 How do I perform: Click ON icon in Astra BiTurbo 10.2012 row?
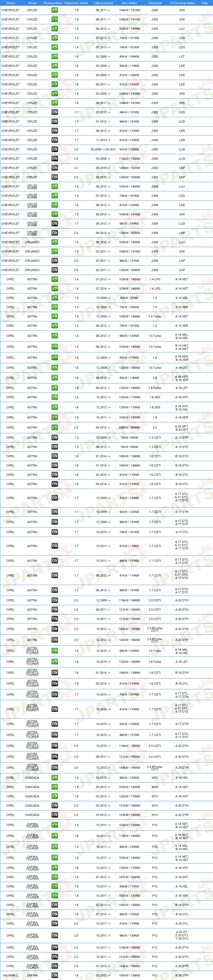click(55, 629)
